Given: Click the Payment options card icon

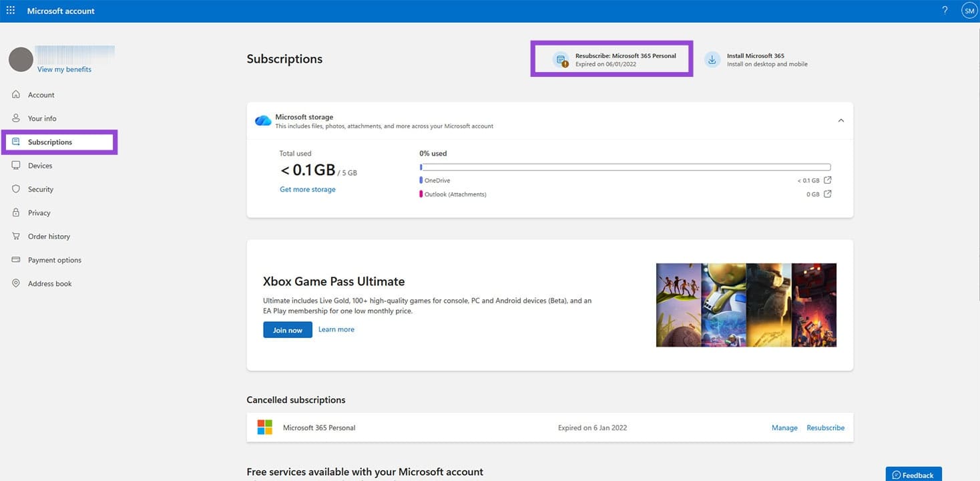Looking at the screenshot, I should coord(15,260).
